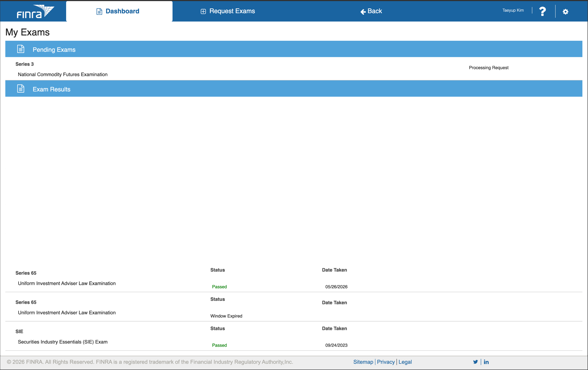The image size is (588, 370).
Task: Open the Privacy footer link
Action: tap(386, 362)
